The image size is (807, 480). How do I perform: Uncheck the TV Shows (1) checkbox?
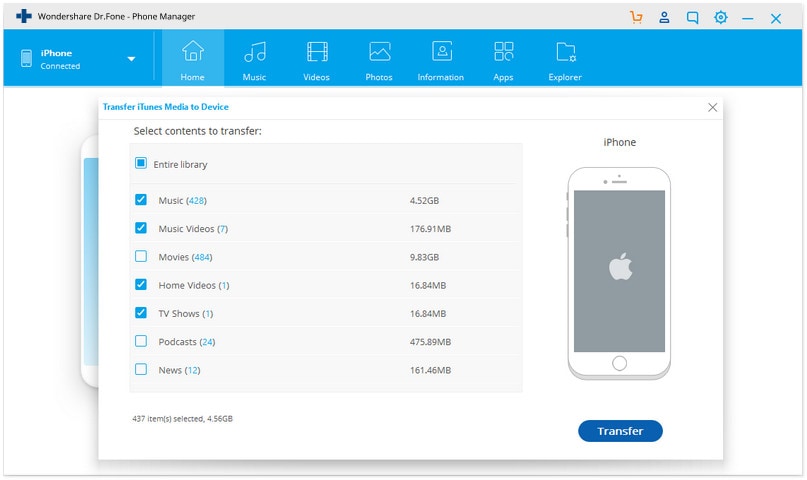[141, 313]
